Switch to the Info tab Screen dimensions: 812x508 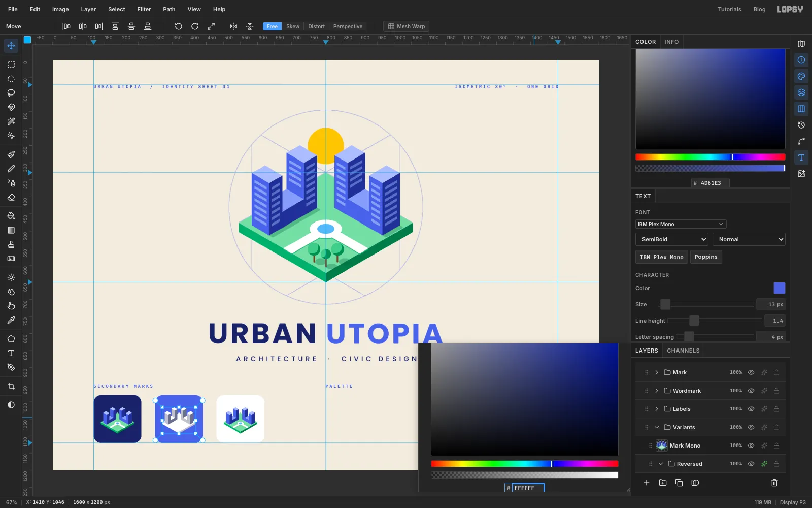(x=671, y=42)
